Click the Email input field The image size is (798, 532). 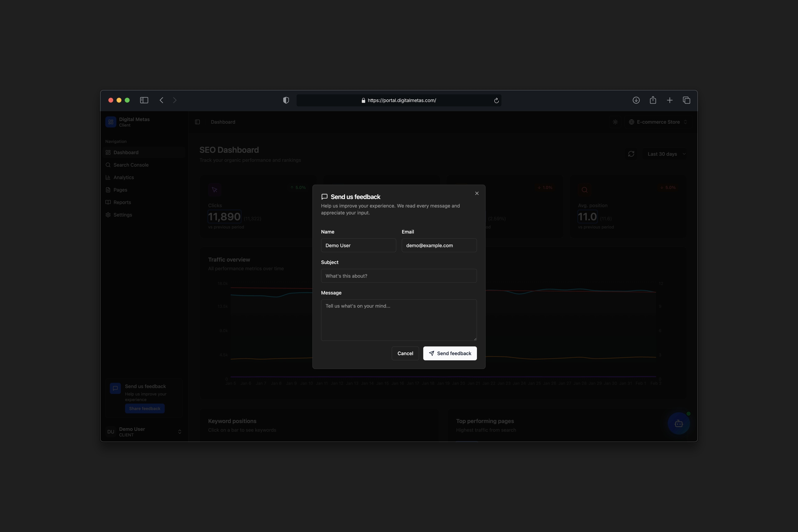439,245
